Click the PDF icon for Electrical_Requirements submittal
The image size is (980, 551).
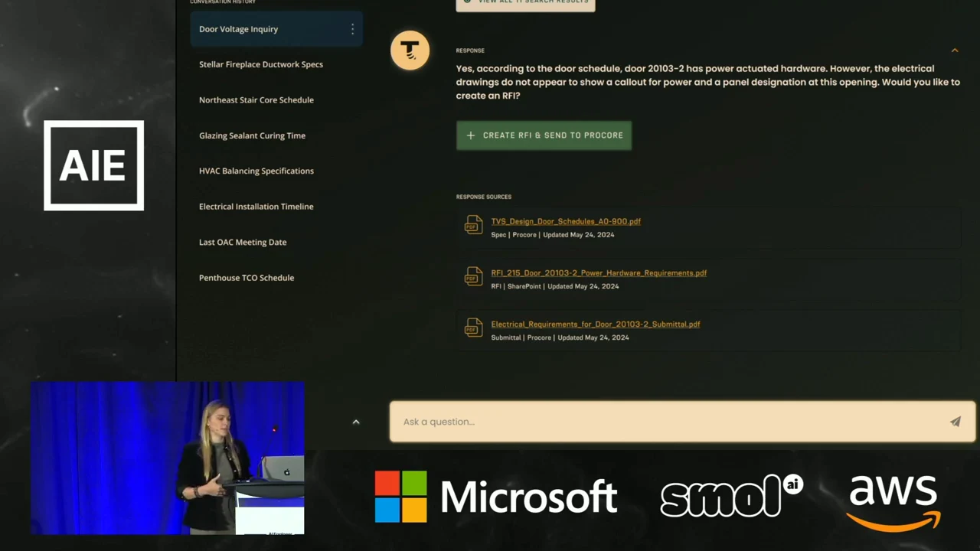point(473,328)
